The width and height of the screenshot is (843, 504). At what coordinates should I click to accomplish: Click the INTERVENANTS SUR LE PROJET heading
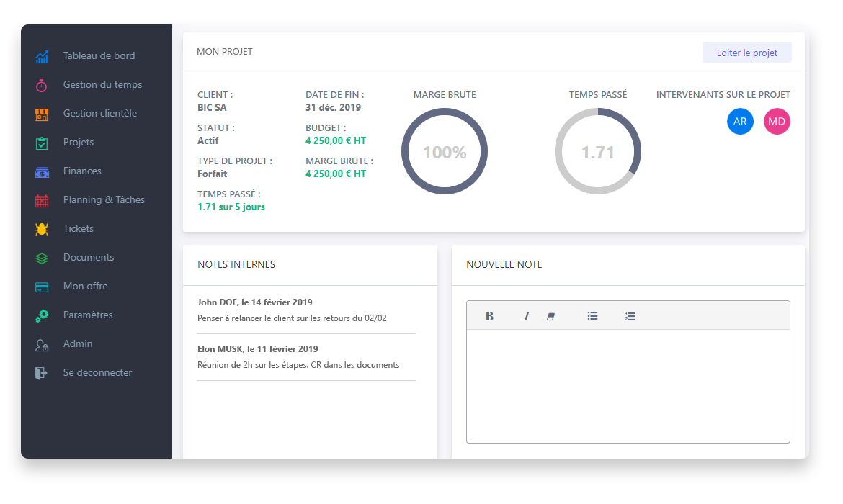pos(723,94)
